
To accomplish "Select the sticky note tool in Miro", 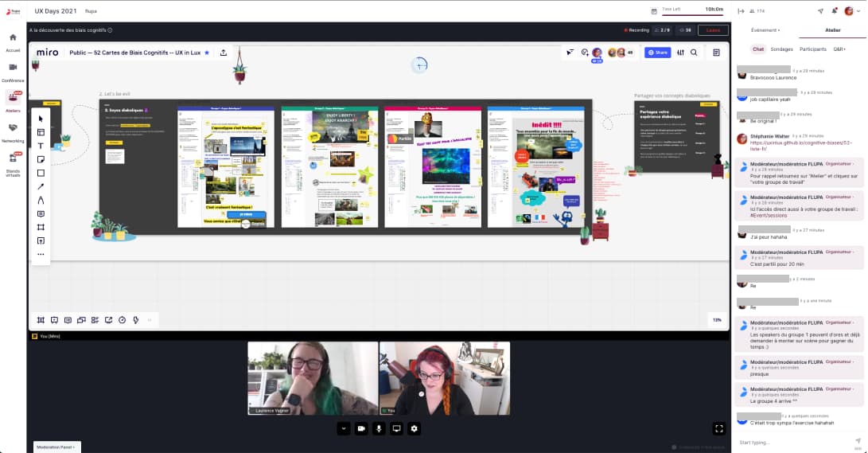I will tap(41, 159).
